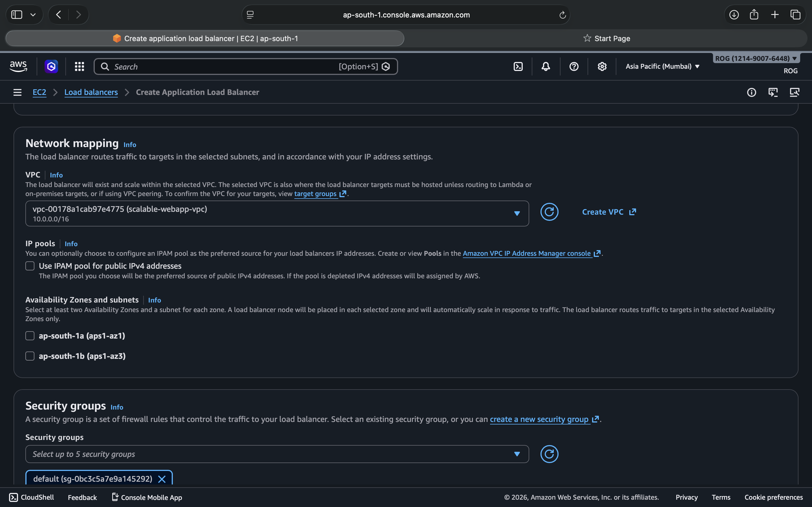
Task: Open the AWS services grid menu
Action: click(79, 66)
